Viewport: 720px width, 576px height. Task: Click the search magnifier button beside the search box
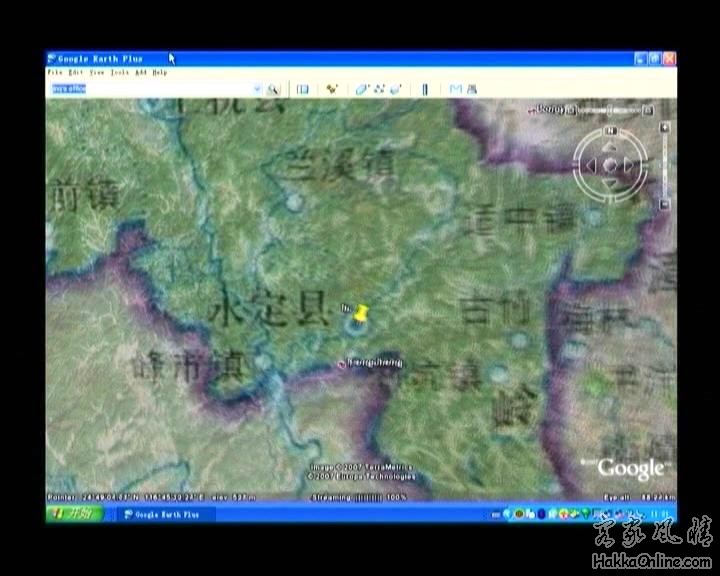273,89
